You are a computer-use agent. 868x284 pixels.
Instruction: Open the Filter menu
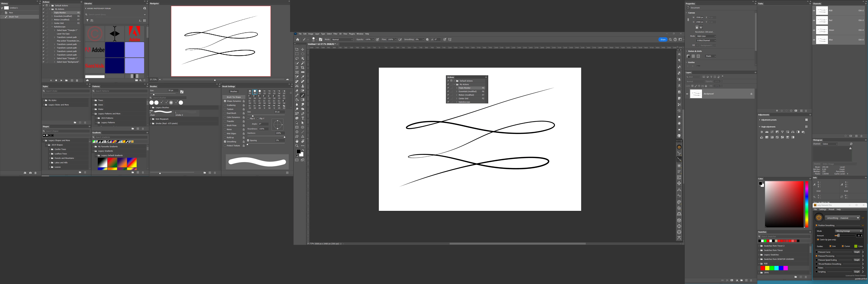click(x=335, y=34)
